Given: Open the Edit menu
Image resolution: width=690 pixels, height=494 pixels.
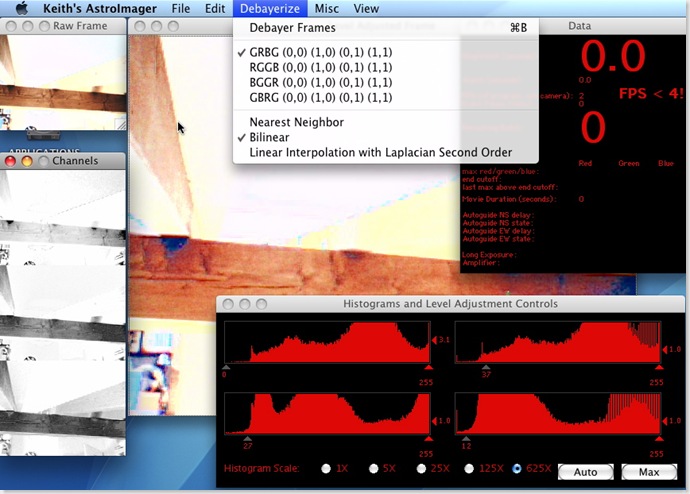Looking at the screenshot, I should (x=215, y=8).
